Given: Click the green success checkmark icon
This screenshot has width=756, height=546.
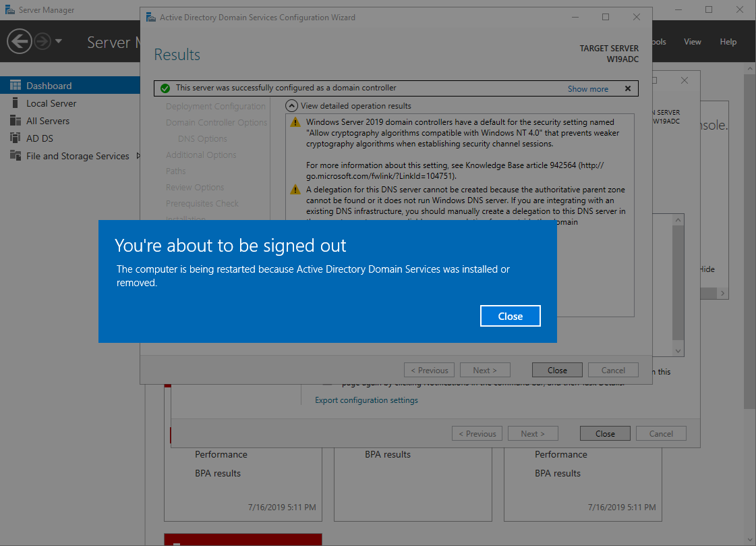Looking at the screenshot, I should pos(165,88).
